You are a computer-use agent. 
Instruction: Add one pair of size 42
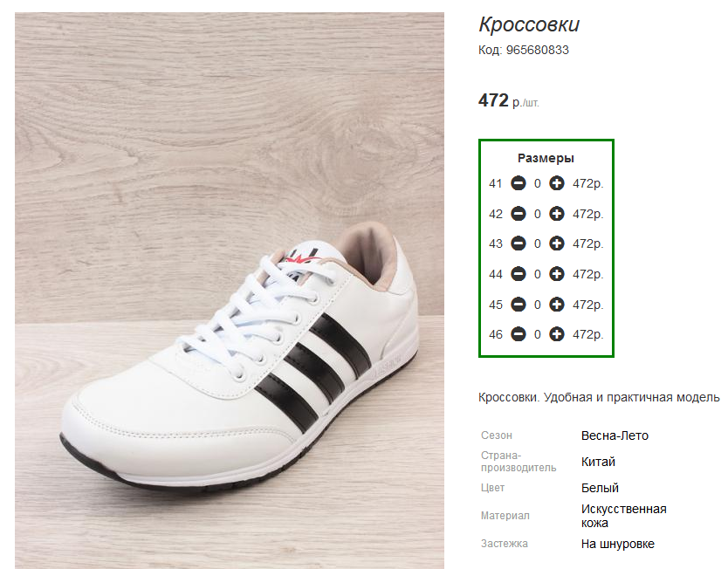tap(557, 214)
